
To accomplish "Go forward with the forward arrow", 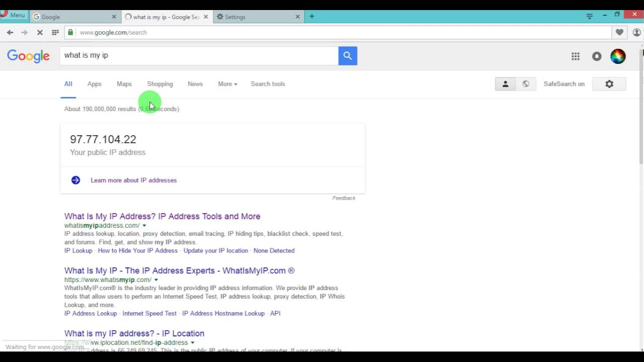I will point(24,32).
